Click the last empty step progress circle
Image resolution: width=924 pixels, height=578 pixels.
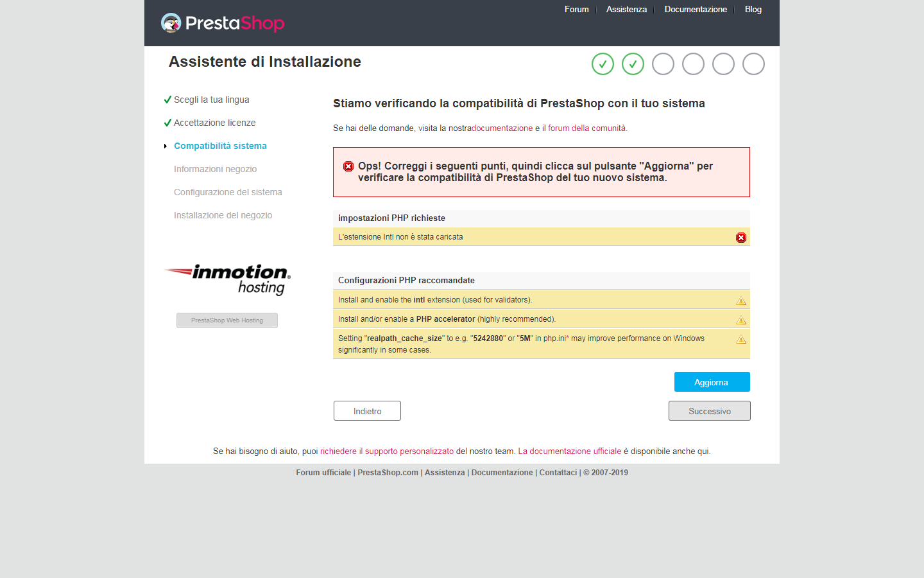point(753,64)
